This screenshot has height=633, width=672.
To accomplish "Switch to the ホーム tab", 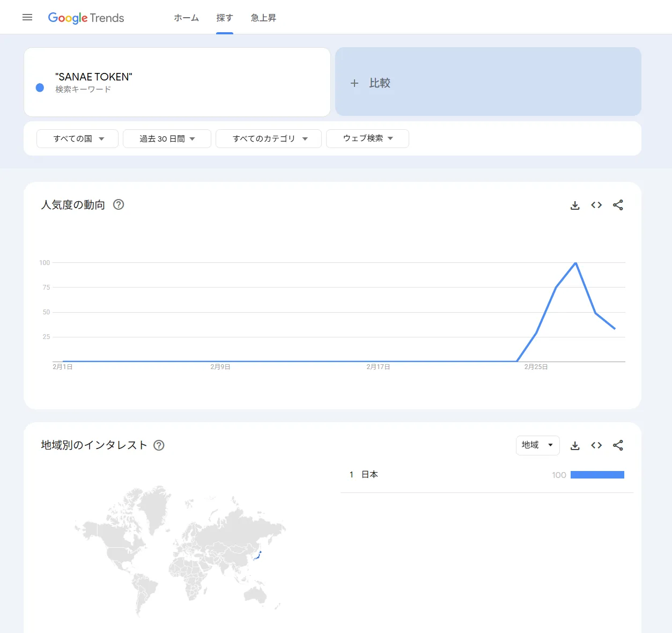I will (x=186, y=18).
